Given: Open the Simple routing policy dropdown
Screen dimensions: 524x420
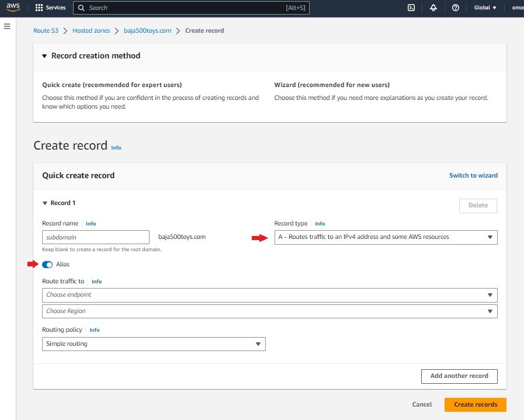Looking at the screenshot, I should (x=154, y=344).
